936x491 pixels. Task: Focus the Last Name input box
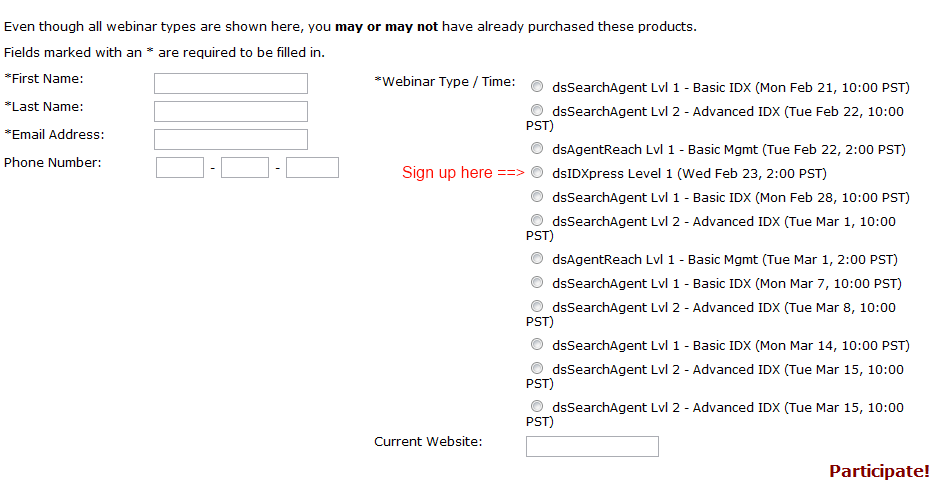231,112
